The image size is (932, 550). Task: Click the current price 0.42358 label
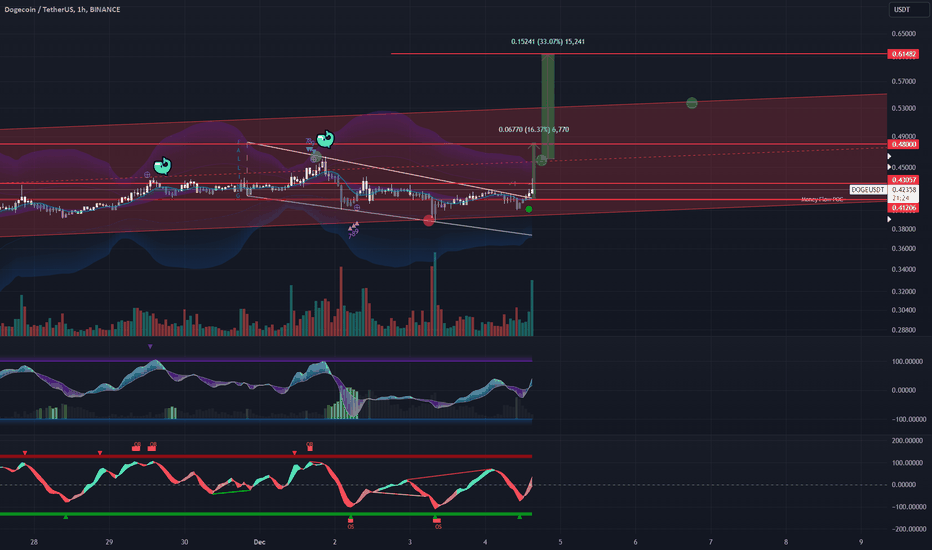tap(903, 190)
